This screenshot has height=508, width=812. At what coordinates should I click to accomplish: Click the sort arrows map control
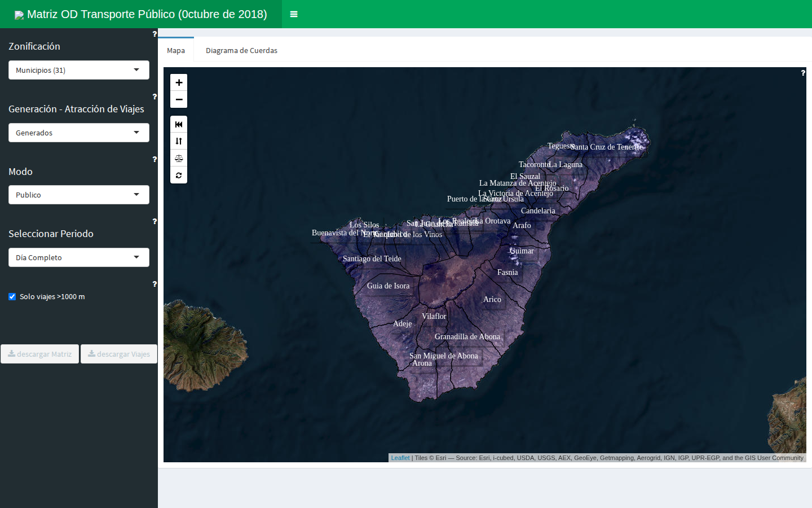179,141
